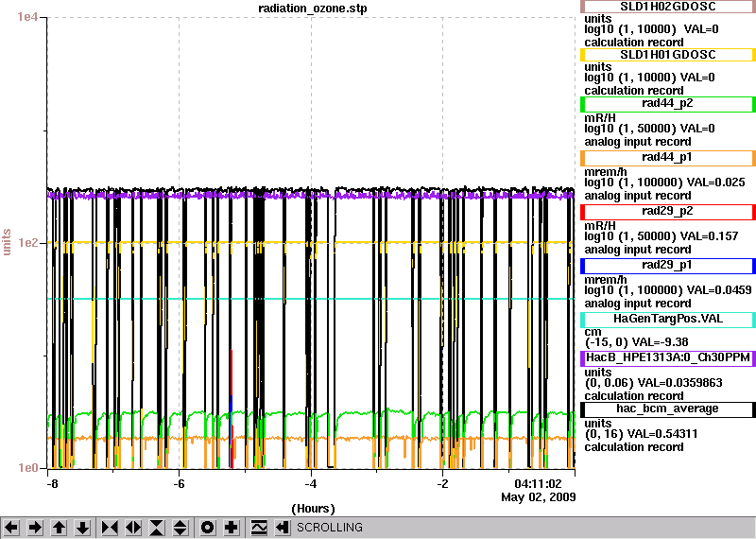Select the rad29_p2 curve legend
The width and height of the screenshot is (756, 539).
pos(668,212)
